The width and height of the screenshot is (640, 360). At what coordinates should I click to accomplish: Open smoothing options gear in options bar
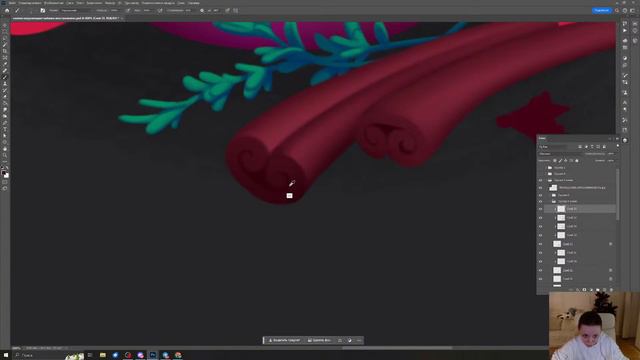pyautogui.click(x=202, y=11)
